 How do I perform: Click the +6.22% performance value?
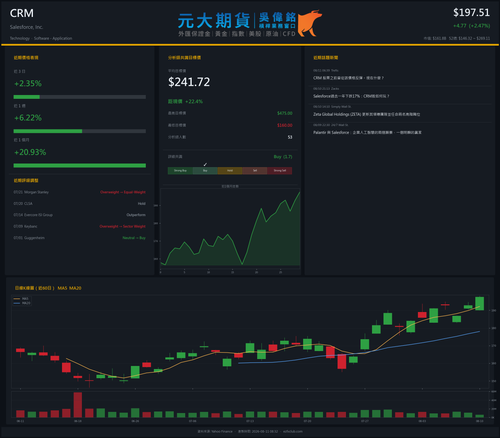tap(28, 118)
